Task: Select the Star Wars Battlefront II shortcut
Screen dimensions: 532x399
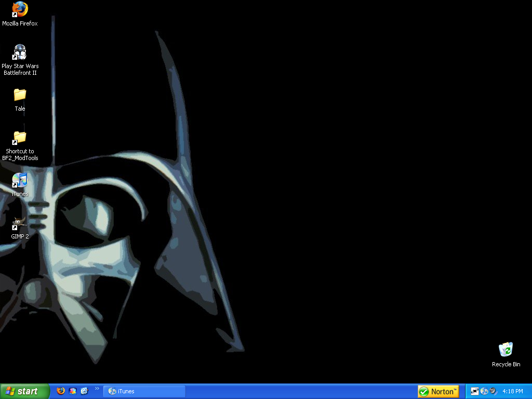Action: click(x=20, y=59)
